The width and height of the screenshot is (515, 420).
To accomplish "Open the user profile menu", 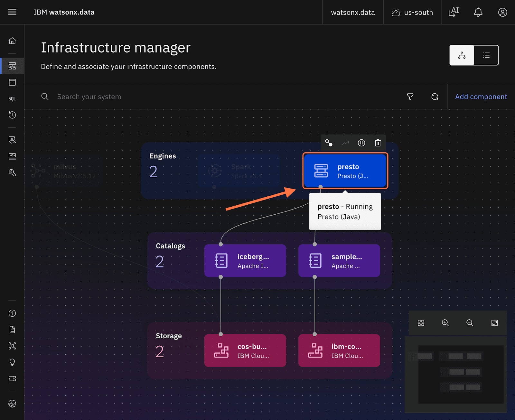I will coord(502,12).
